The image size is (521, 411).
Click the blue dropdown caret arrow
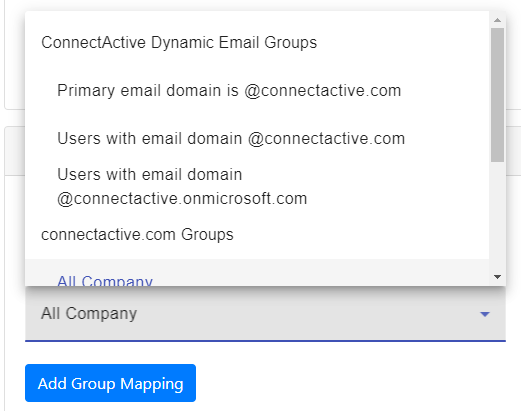coord(485,314)
